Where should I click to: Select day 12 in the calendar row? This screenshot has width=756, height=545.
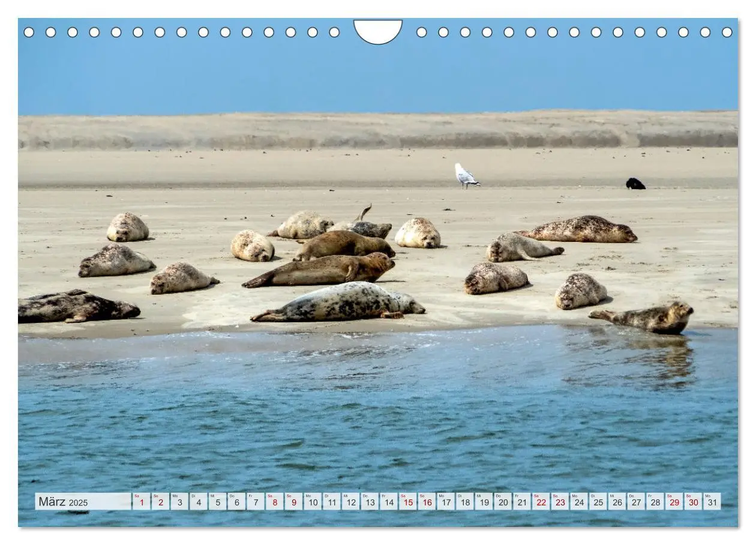[350, 502]
